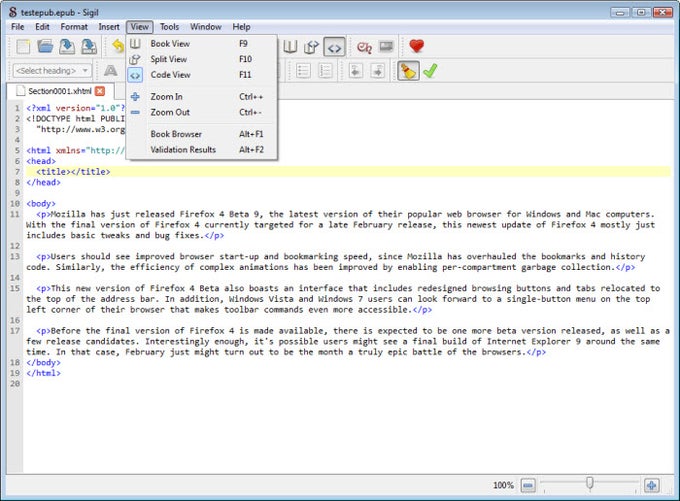Click the zoom in plus button in status bar
The height and width of the screenshot is (501, 680).
pyautogui.click(x=651, y=485)
